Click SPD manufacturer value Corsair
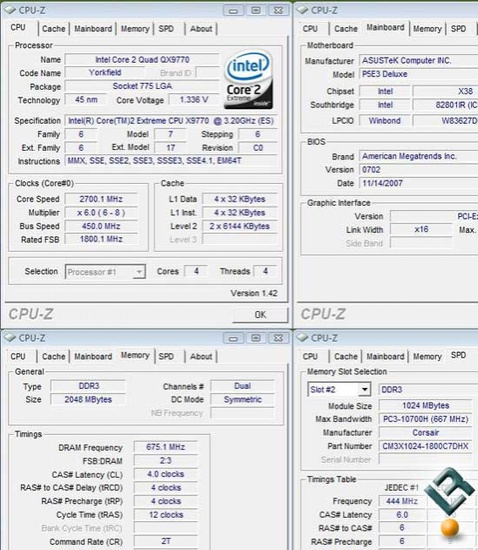Screen dimensions: 478x550 (425, 432)
